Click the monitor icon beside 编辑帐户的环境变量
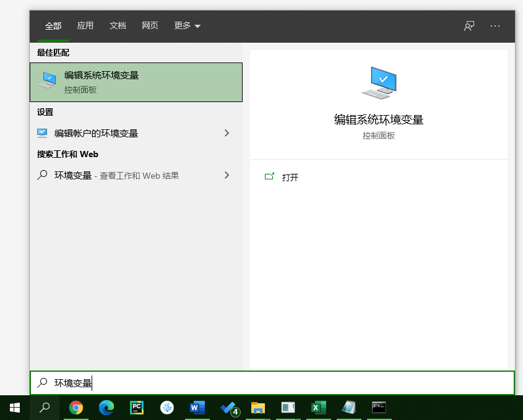The width and height of the screenshot is (523, 420). click(42, 134)
